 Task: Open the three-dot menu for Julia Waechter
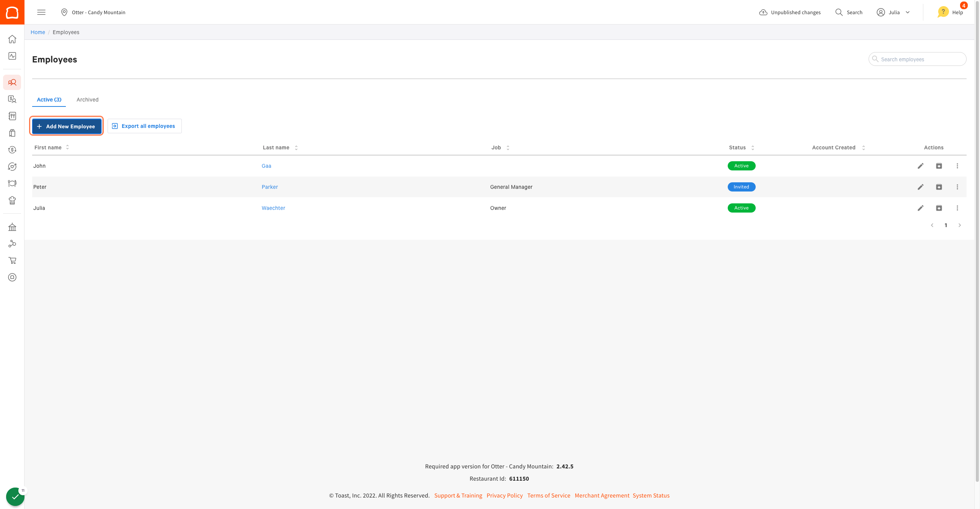click(957, 208)
